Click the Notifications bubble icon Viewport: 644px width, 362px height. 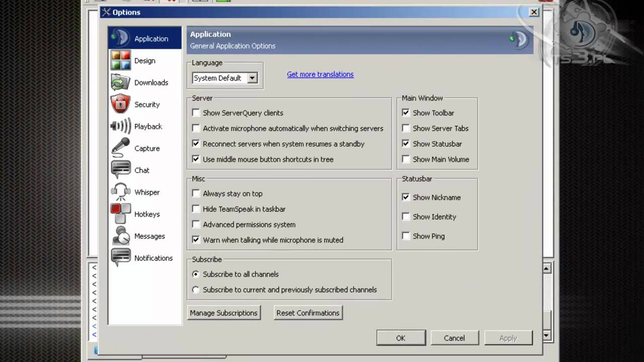pos(120,258)
